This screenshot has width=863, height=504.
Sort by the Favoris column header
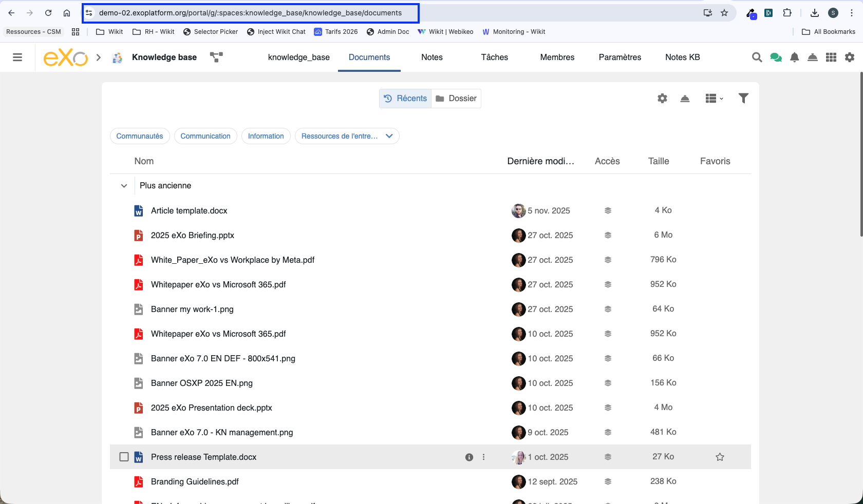[715, 161]
